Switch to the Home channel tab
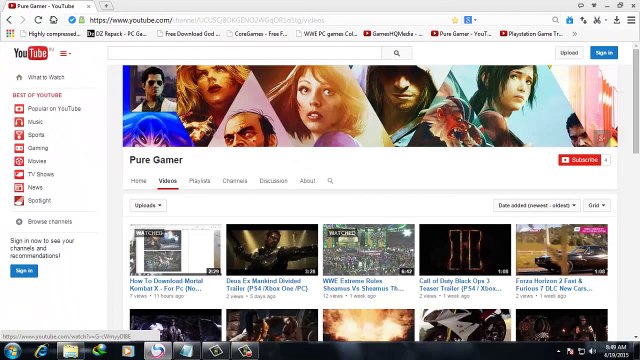 click(138, 181)
